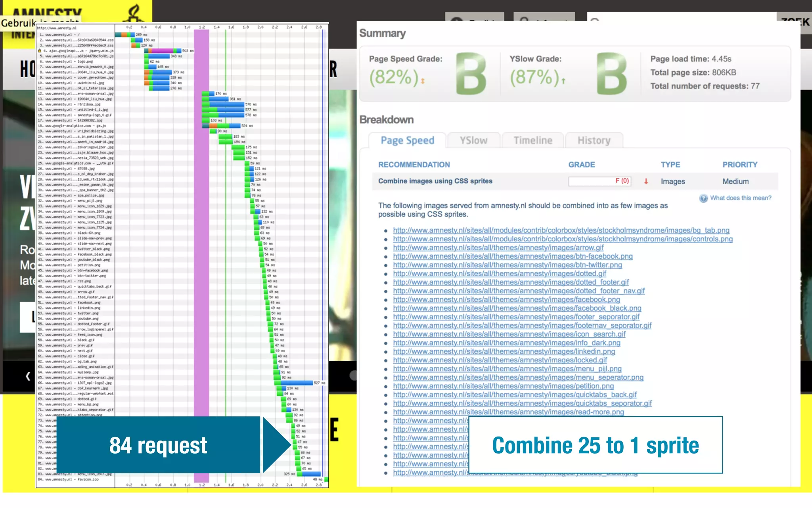
Task: Select the Page Speed tab
Action: pyautogui.click(x=407, y=140)
